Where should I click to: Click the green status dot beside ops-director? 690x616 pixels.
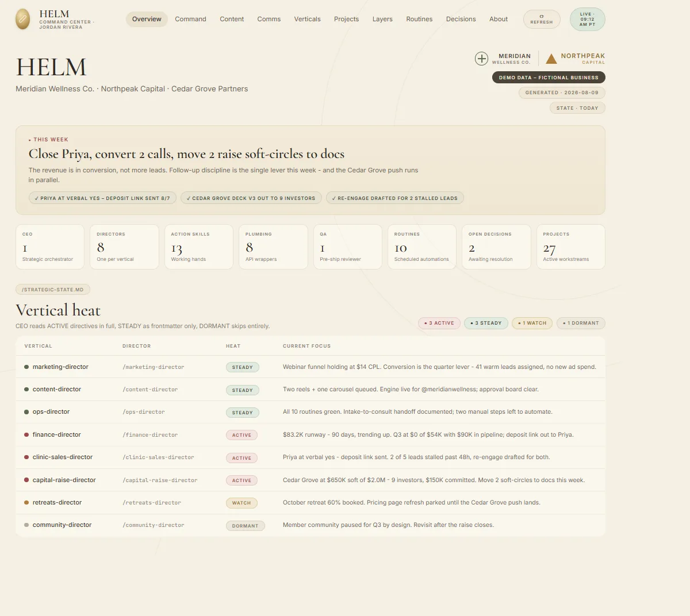26,412
